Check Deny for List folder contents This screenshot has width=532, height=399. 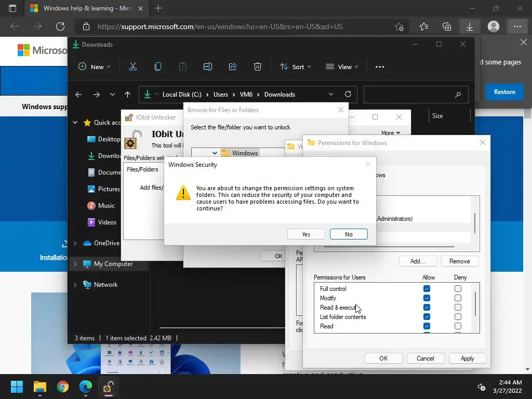458,317
